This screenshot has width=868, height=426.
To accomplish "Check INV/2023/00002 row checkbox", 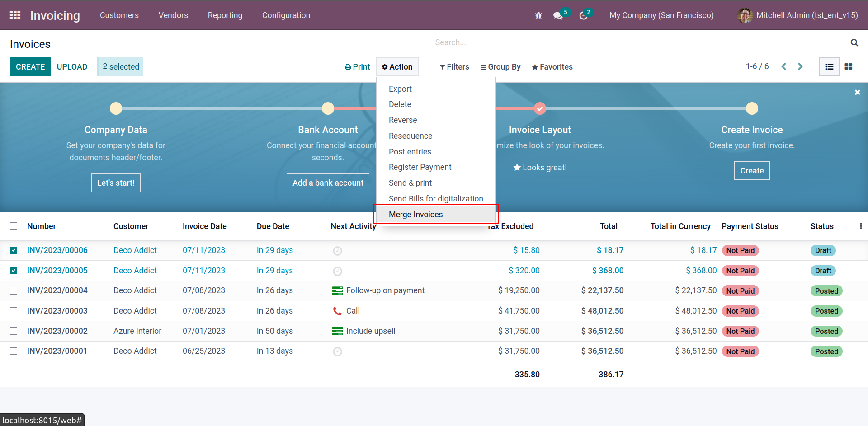I will click(x=14, y=331).
